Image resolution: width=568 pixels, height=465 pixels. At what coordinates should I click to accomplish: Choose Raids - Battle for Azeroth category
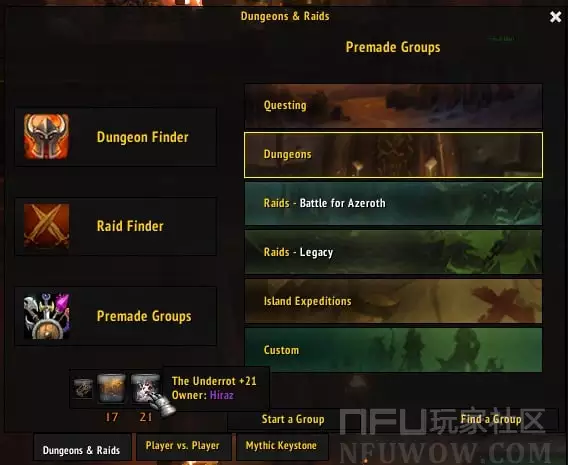click(x=393, y=204)
